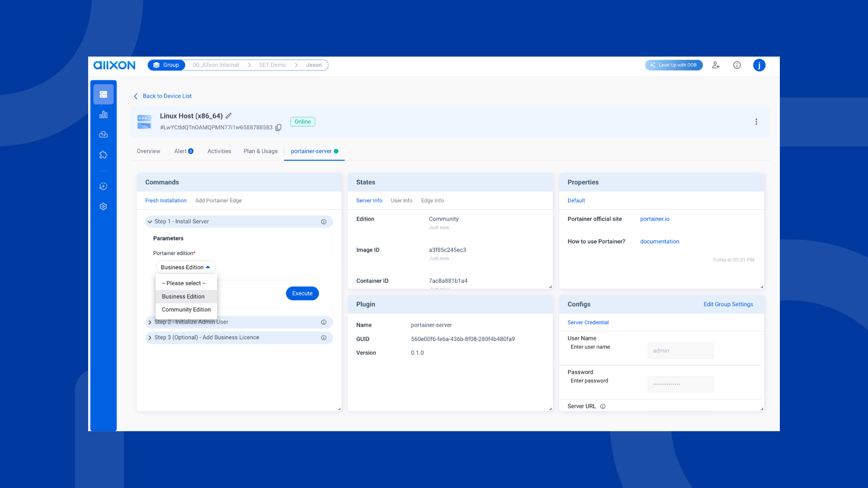Open sidebar settings gear
This screenshot has height=488, width=868.
click(x=103, y=206)
